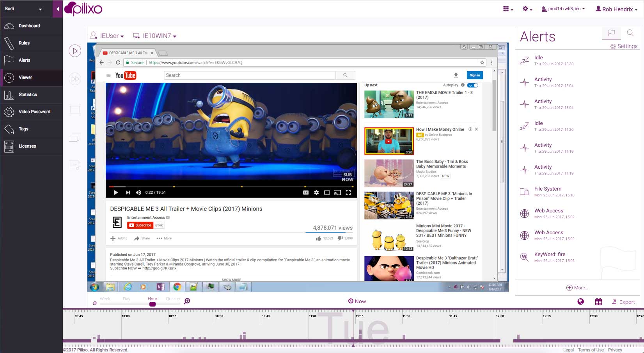Click the fullscreen frame icon in viewer toolbar

tap(75, 109)
